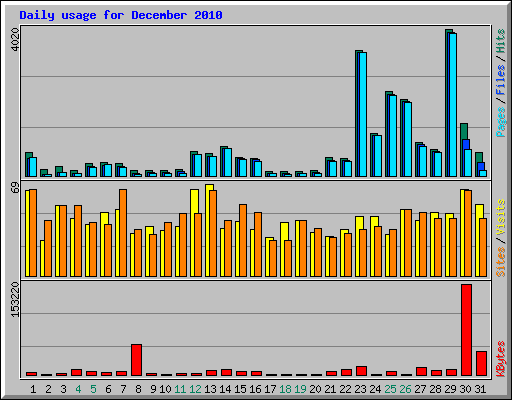Click the green day 4 axis label
This screenshot has height=400, width=512.
pos(78,389)
